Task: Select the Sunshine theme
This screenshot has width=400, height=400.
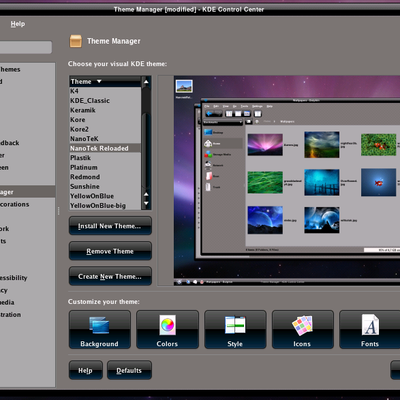Action: [x=105, y=187]
